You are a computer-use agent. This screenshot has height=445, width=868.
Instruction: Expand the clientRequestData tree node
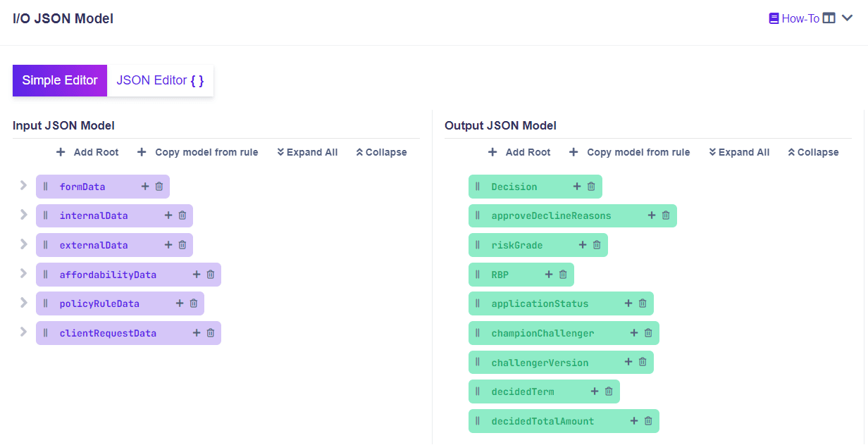coord(23,332)
